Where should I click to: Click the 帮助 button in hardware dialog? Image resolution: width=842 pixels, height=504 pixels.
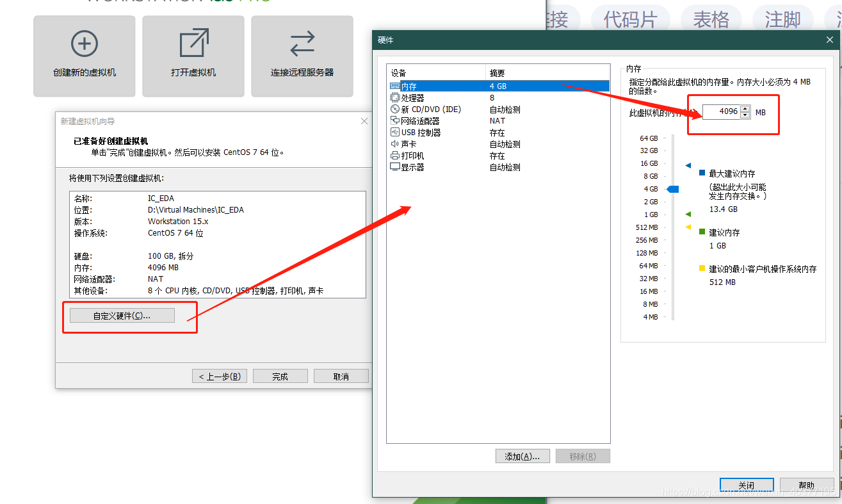tap(807, 485)
